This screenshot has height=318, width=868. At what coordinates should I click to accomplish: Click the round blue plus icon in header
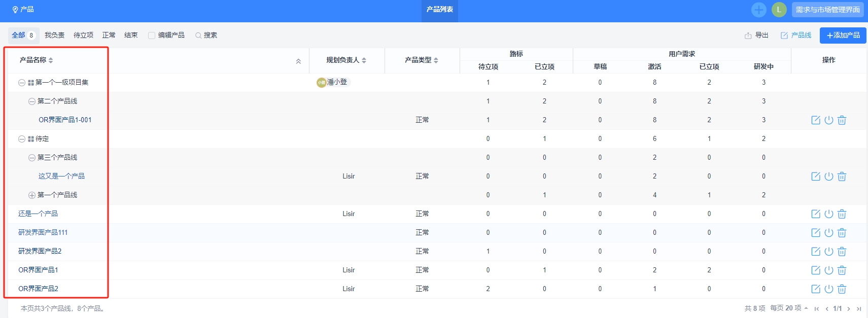coord(759,10)
